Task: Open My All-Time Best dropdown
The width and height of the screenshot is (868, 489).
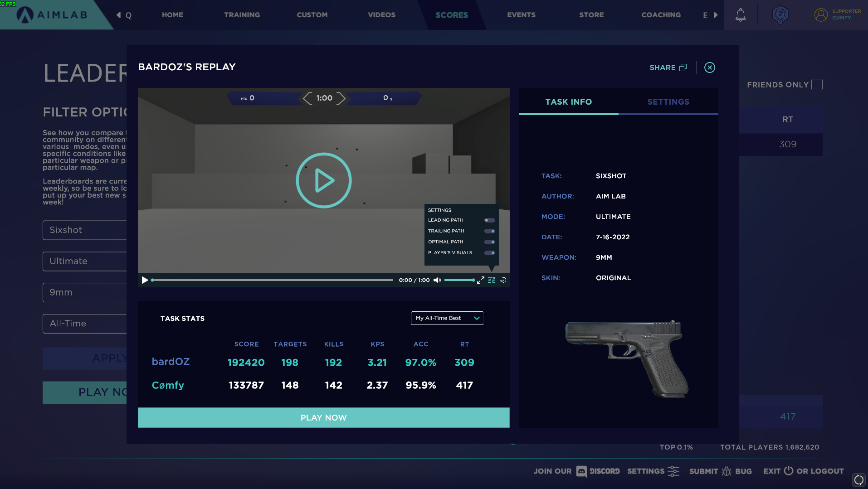Action: 447,318
